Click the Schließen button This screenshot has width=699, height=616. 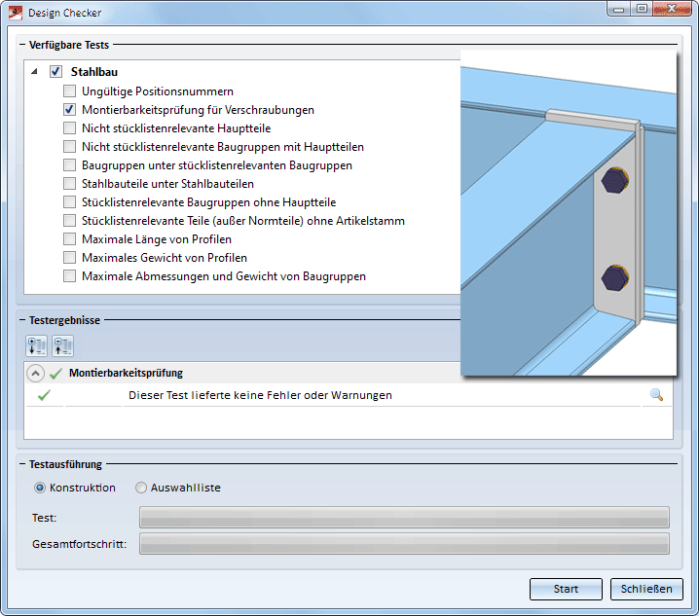pyautogui.click(x=646, y=589)
